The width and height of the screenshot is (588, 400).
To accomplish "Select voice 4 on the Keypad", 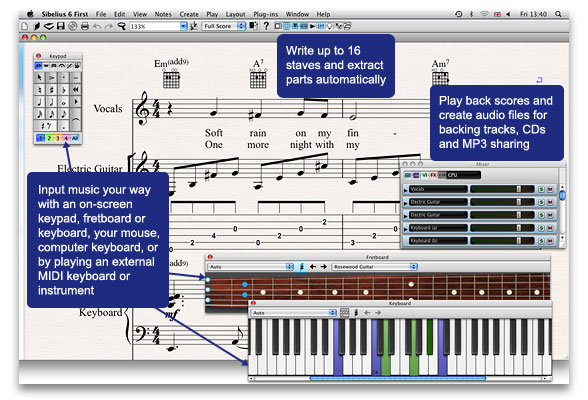I will [66, 138].
